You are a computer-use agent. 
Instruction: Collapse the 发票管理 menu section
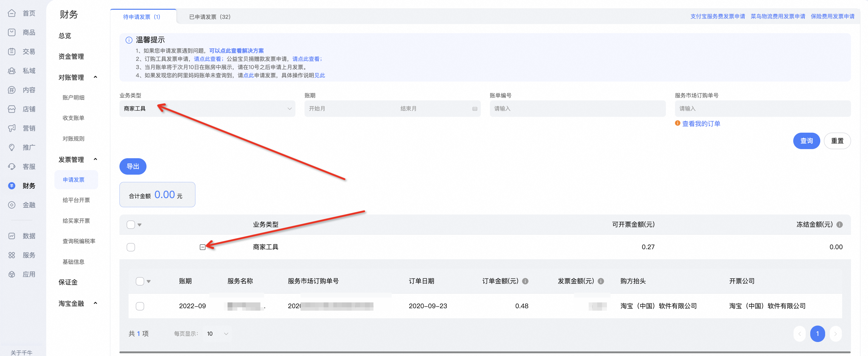tap(95, 159)
